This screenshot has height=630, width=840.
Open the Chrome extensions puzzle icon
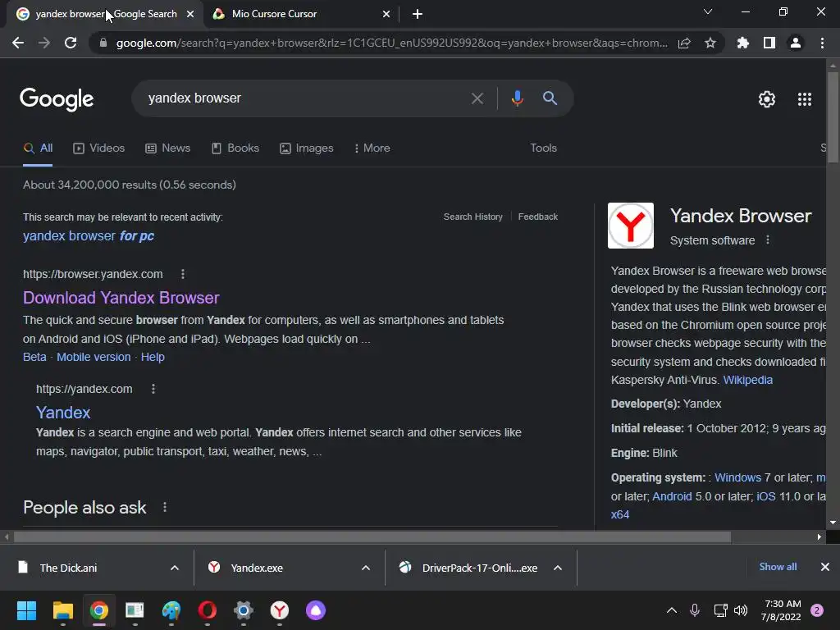pyautogui.click(x=742, y=43)
